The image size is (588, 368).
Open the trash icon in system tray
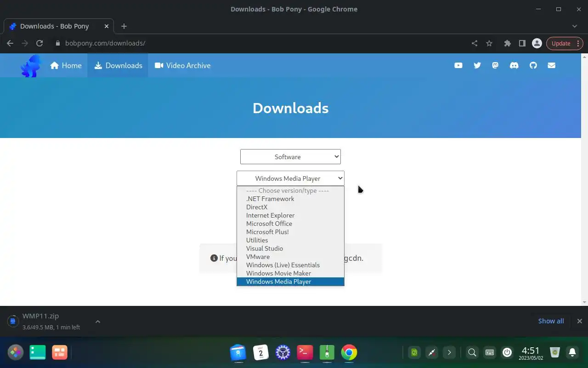[x=555, y=352]
